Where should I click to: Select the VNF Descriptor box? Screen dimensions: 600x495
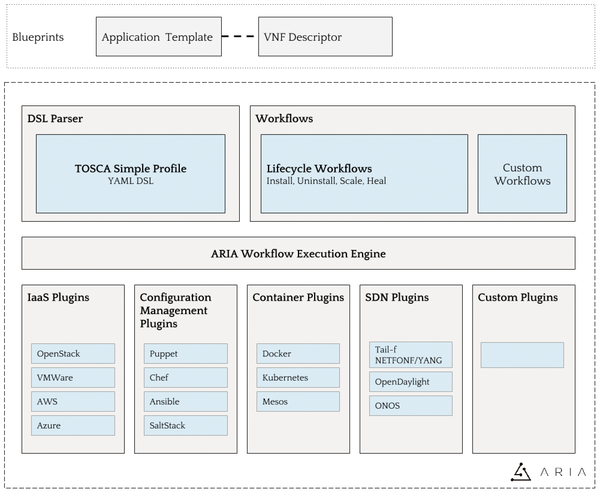(x=325, y=37)
